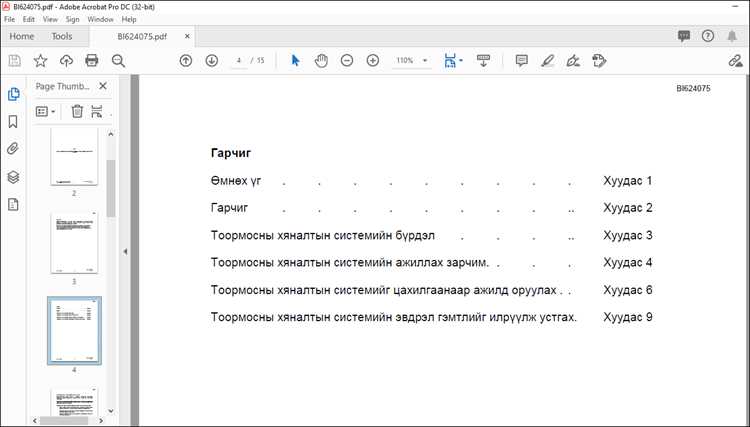750x427 pixels.
Task: Click the page number input field
Action: [x=239, y=61]
